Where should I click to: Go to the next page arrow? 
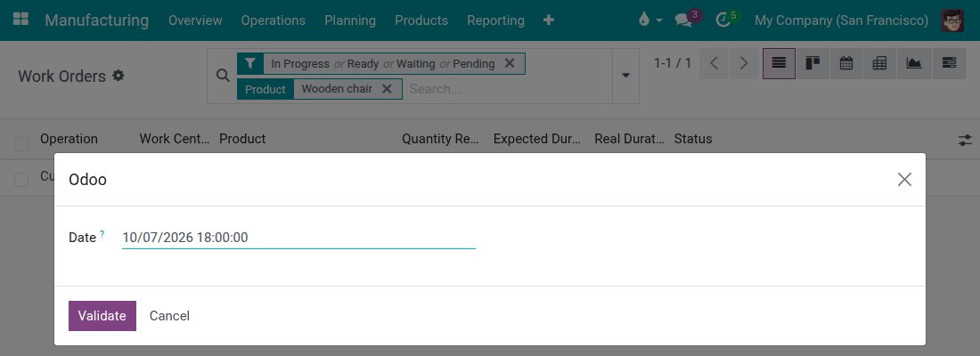[x=744, y=63]
